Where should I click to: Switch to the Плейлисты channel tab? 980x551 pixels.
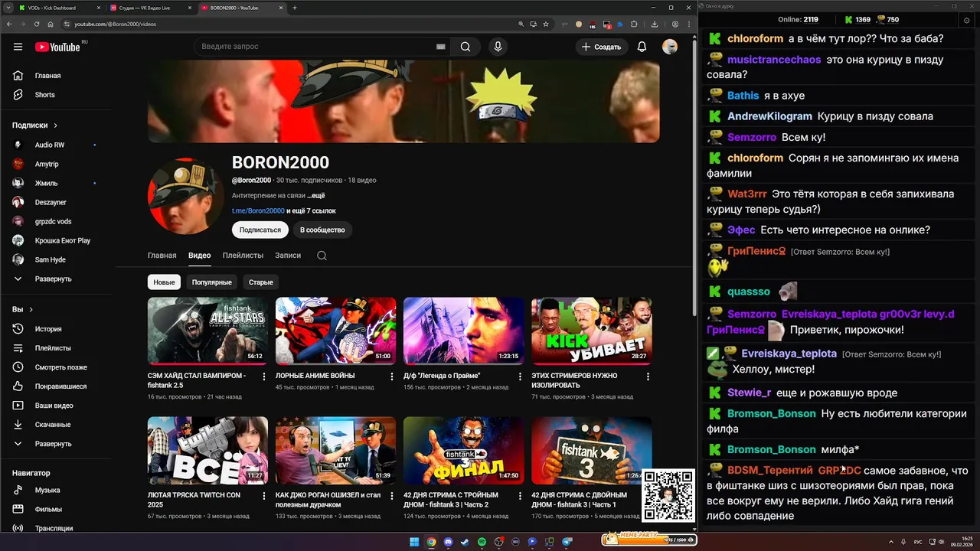pos(243,256)
